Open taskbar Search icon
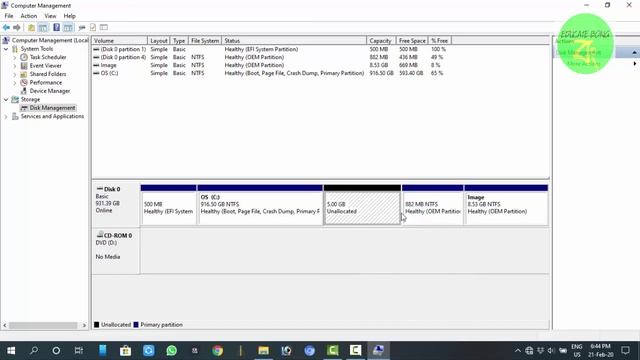Viewport: 640px width, 360px height. click(34, 351)
